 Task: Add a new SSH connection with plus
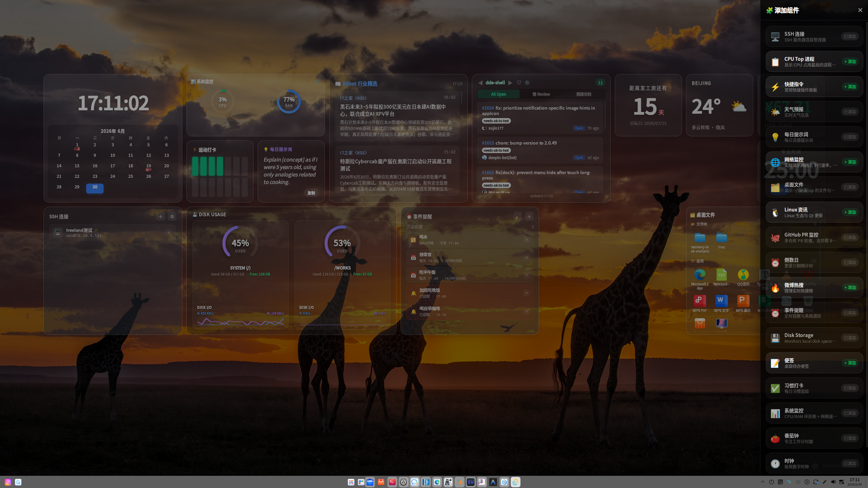161,217
